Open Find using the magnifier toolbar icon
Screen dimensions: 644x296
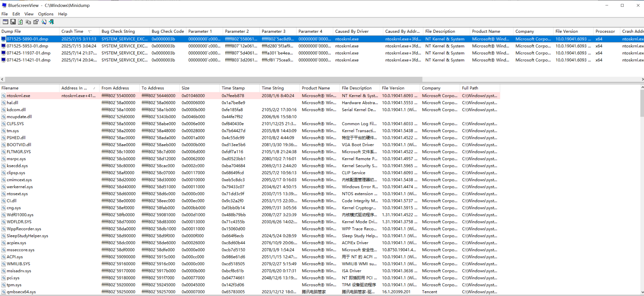44,22
